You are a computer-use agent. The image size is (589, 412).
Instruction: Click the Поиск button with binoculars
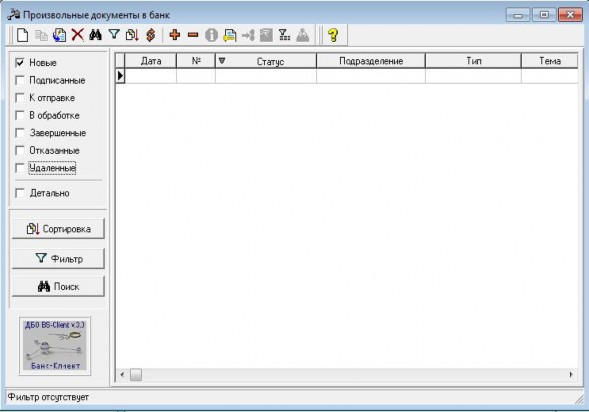pos(58,287)
